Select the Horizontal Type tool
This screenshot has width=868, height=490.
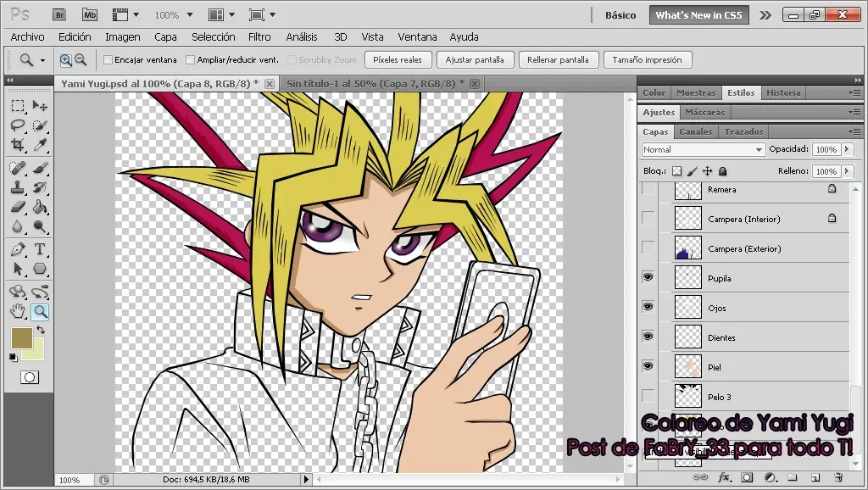point(40,249)
